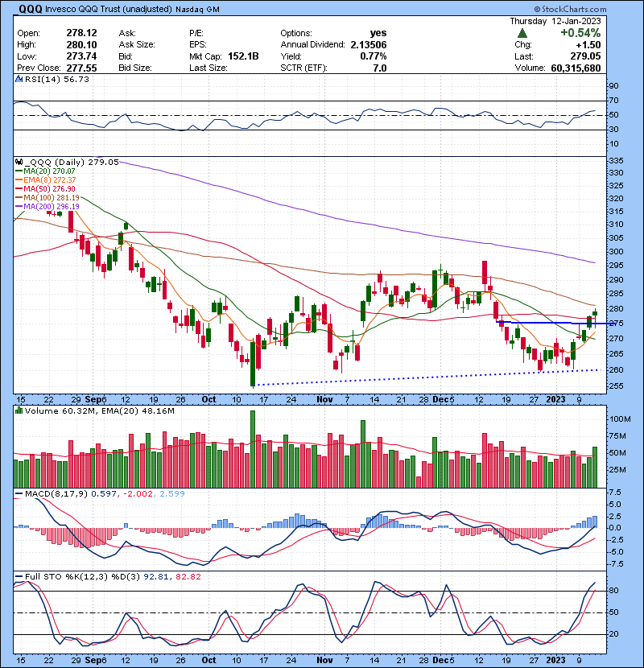Click the candlestick icon before _QQQ (Daily)

[19, 163]
